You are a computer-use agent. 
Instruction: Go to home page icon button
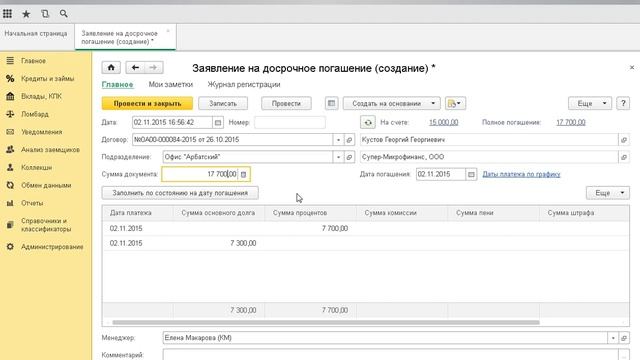tap(111, 67)
